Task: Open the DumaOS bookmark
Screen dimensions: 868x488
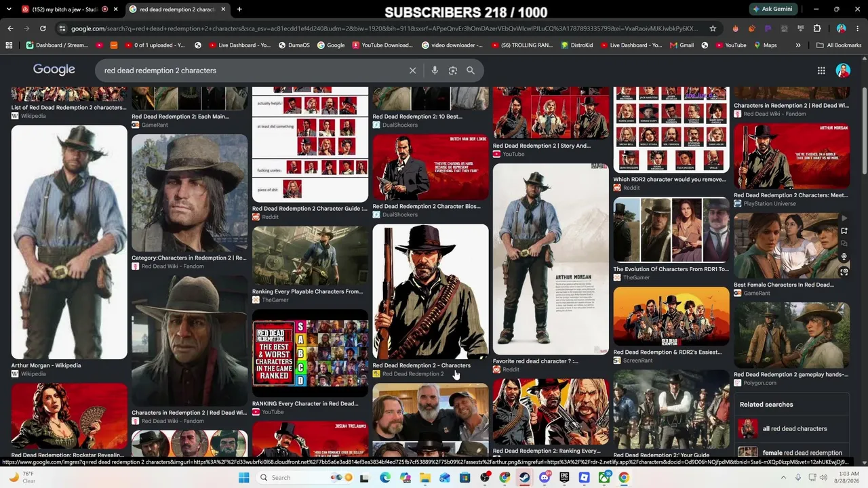Action: point(294,45)
